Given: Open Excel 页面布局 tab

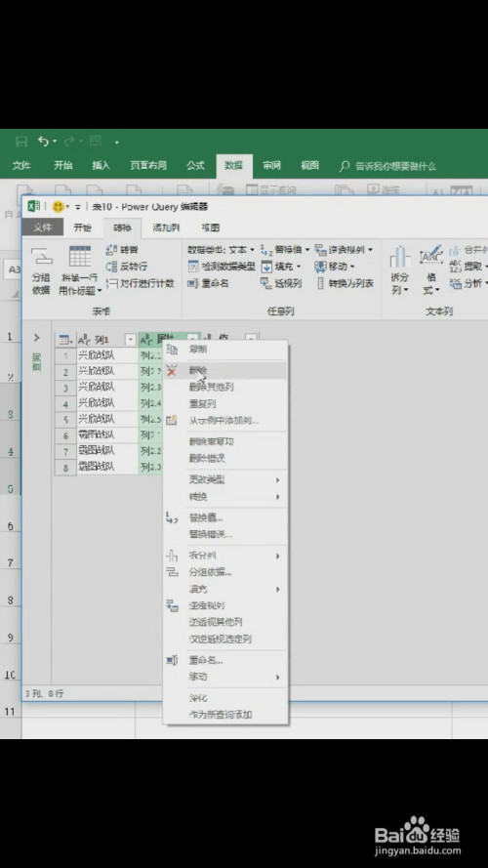Looking at the screenshot, I should (x=148, y=166).
